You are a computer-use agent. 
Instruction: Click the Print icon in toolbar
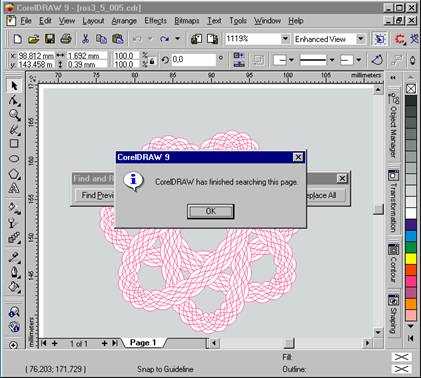[66, 39]
